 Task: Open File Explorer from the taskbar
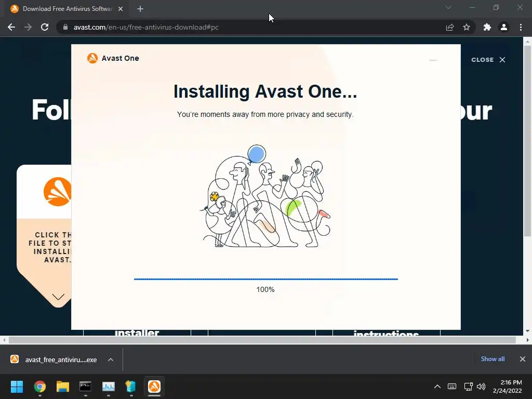[x=63, y=387]
